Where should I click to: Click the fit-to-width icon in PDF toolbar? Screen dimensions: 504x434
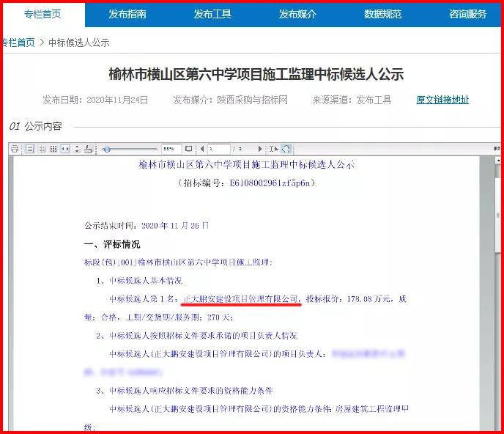pos(65,149)
